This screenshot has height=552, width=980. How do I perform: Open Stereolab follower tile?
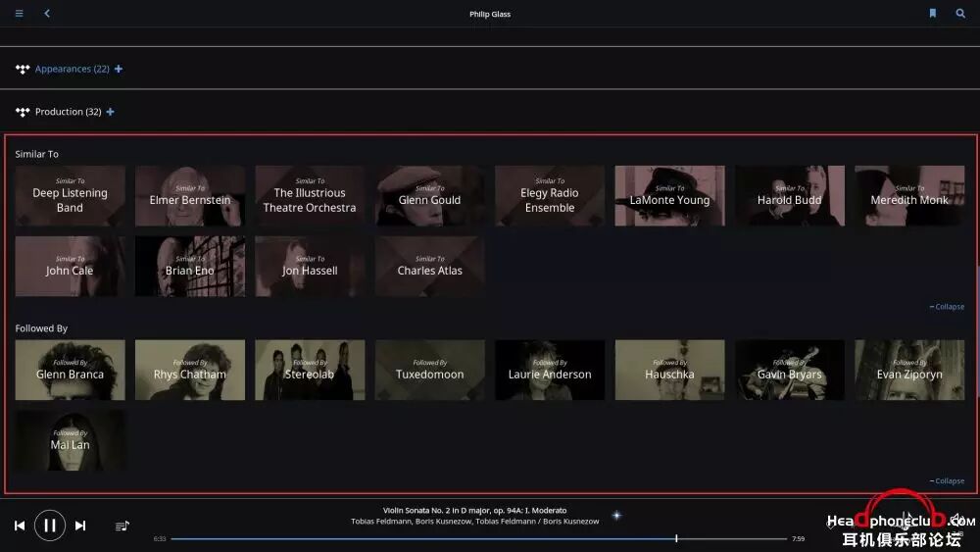(x=310, y=370)
